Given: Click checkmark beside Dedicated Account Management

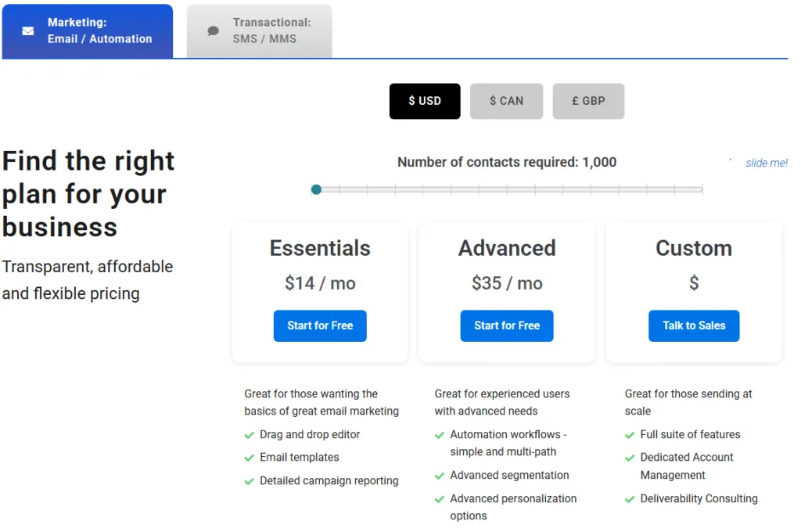Looking at the screenshot, I should coord(630,458).
